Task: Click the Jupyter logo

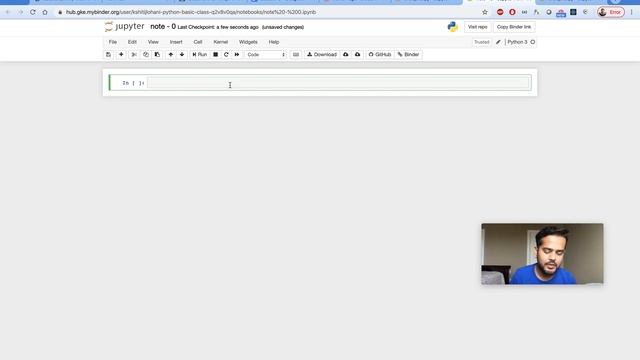Action: click(124, 27)
